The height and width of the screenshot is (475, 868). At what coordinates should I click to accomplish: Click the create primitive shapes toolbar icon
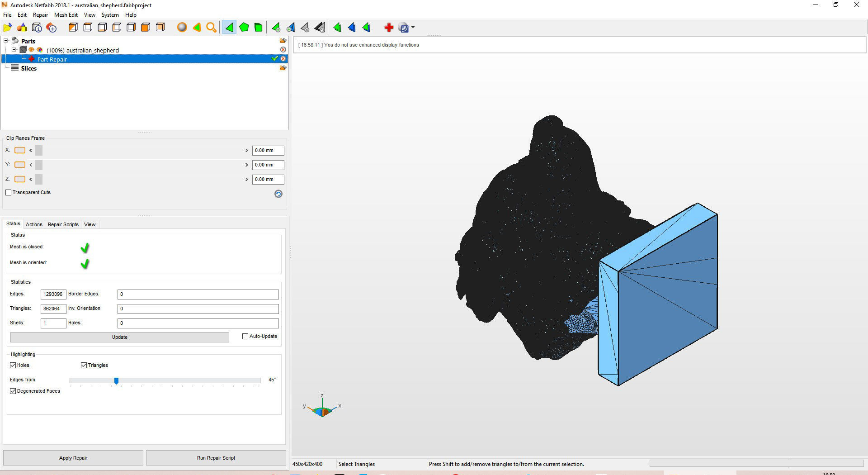[x=22, y=28]
